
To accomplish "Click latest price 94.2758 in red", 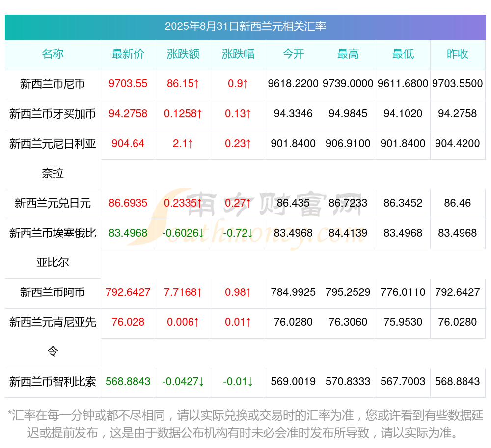I will (128, 113).
